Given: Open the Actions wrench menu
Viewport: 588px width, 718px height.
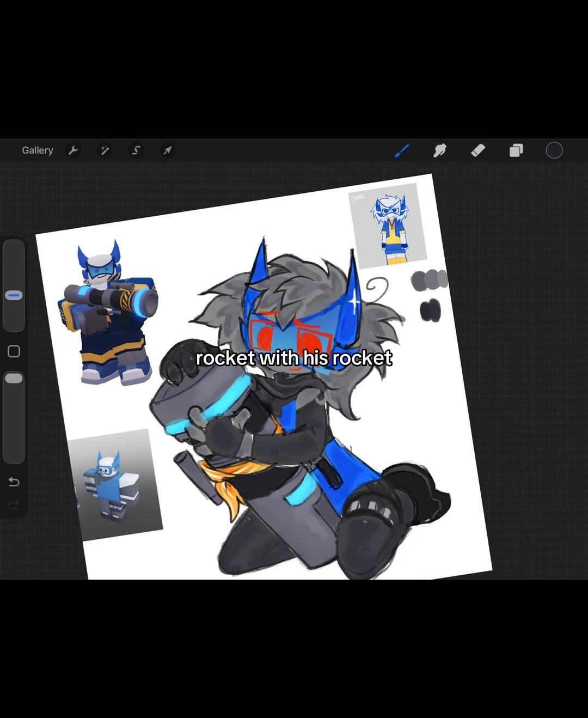Looking at the screenshot, I should 73,150.
